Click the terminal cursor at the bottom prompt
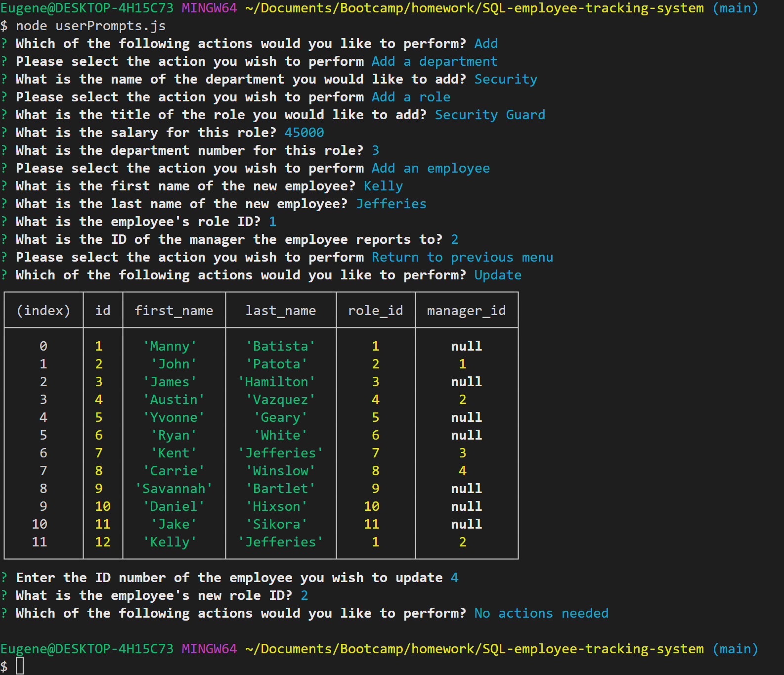The image size is (784, 675). (x=20, y=666)
